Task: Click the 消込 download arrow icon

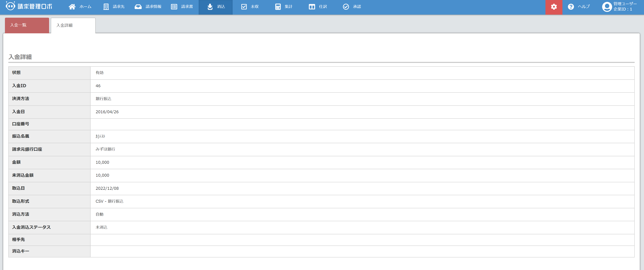Action: pyautogui.click(x=210, y=7)
